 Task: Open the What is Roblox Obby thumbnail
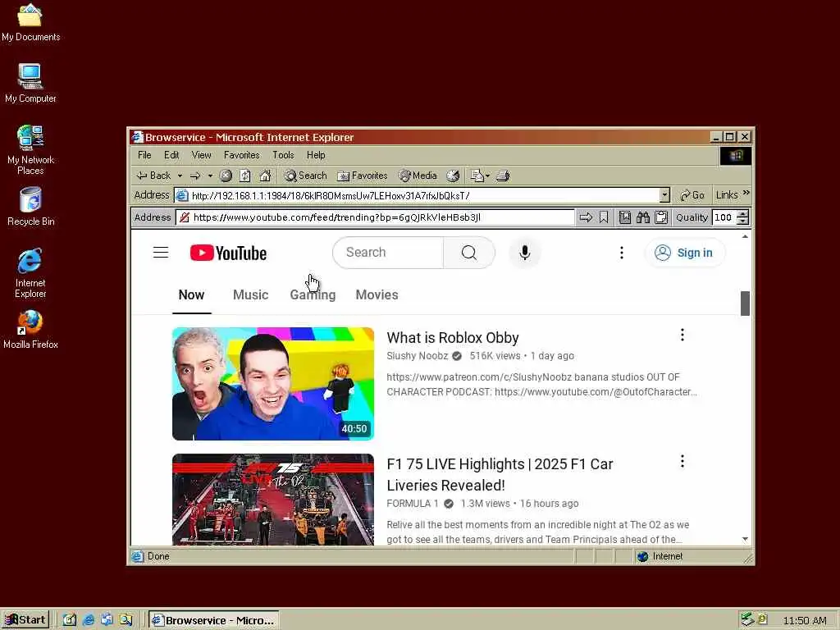coord(273,384)
